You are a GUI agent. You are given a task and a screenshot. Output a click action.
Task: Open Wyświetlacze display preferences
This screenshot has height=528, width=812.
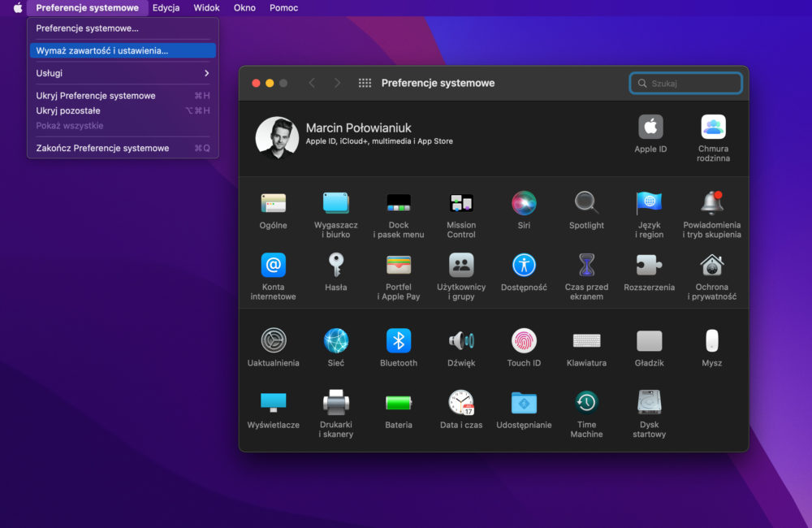(x=273, y=402)
